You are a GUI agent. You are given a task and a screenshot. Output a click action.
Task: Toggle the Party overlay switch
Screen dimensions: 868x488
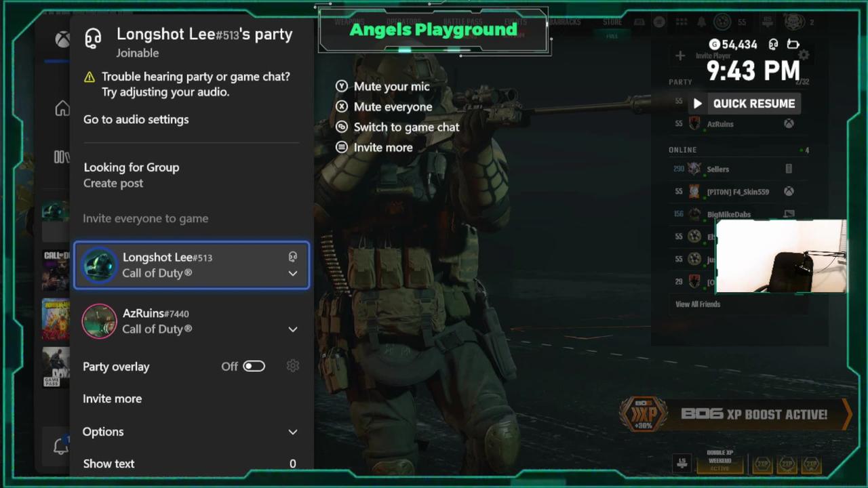[254, 366]
